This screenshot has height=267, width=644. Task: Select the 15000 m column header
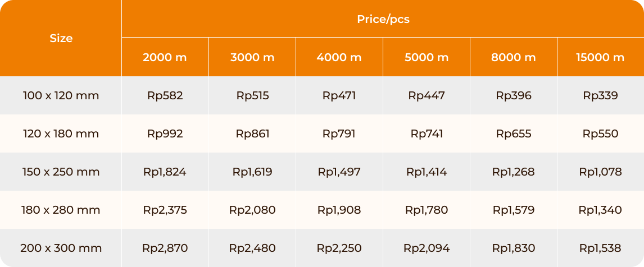tap(601, 57)
